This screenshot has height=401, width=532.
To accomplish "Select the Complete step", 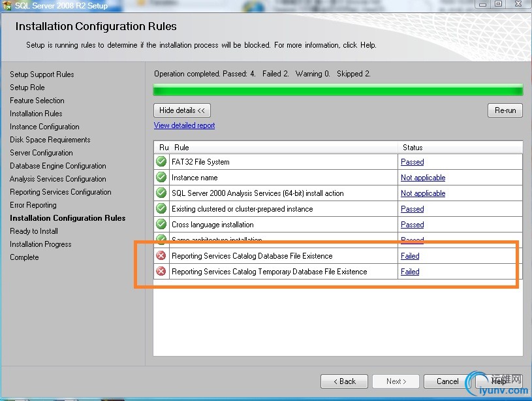I will click(24, 257).
